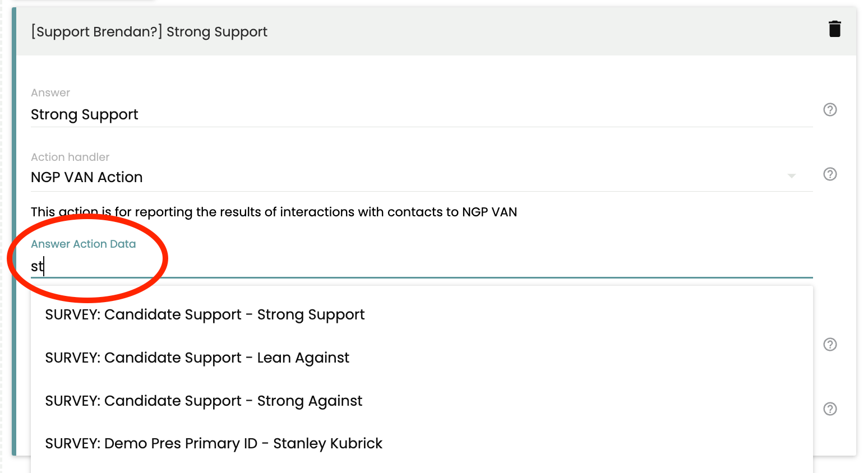Click the small Answer field label
The image size is (868, 473).
(50, 92)
